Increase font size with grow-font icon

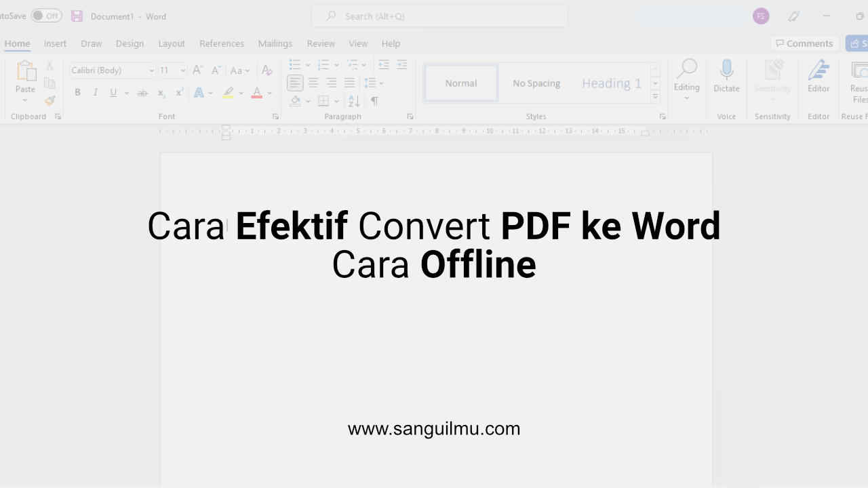tap(197, 70)
